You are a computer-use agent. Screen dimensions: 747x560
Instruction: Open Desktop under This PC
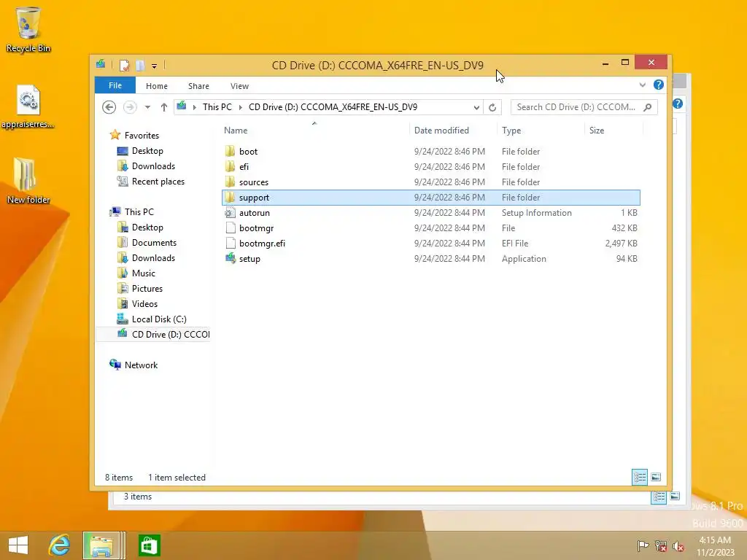(147, 227)
